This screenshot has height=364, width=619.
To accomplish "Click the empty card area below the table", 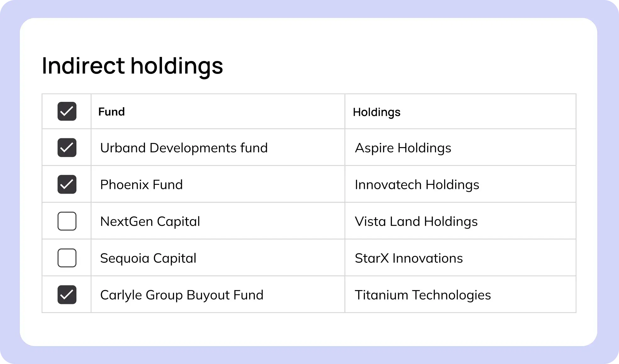I will click(x=308, y=329).
